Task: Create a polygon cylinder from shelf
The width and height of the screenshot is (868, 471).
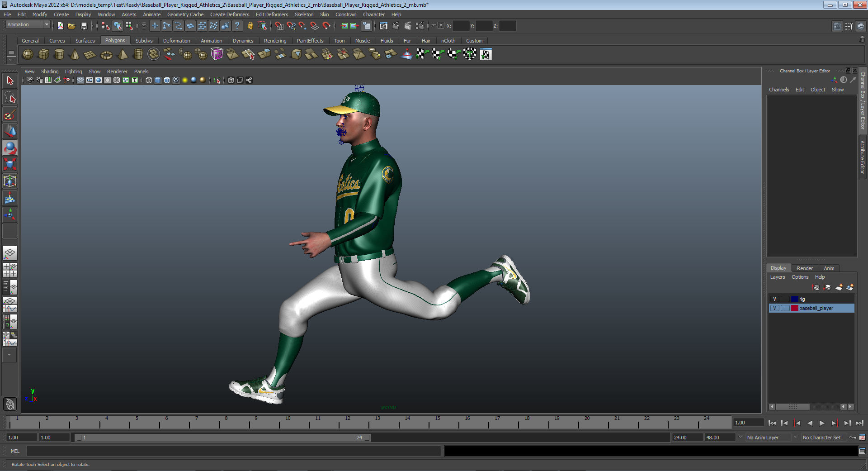Action: (x=59, y=54)
